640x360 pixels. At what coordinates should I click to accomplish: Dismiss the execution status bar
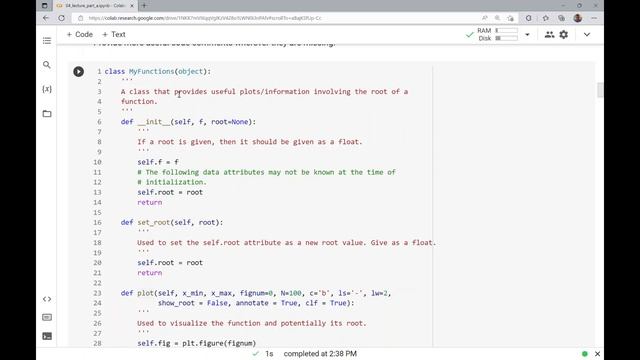[x=597, y=354]
